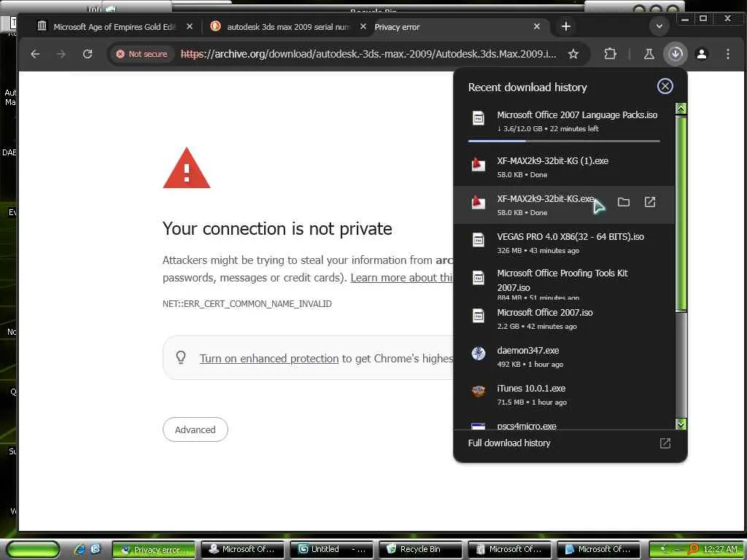Click Office 2007 Language Packs download progress bar
Screen dimensions: 747x560
(564, 141)
